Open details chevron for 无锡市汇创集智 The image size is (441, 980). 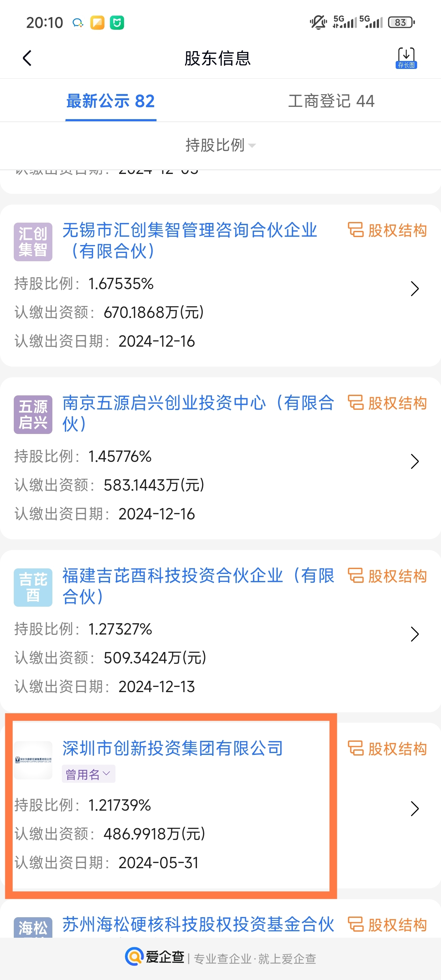414,288
